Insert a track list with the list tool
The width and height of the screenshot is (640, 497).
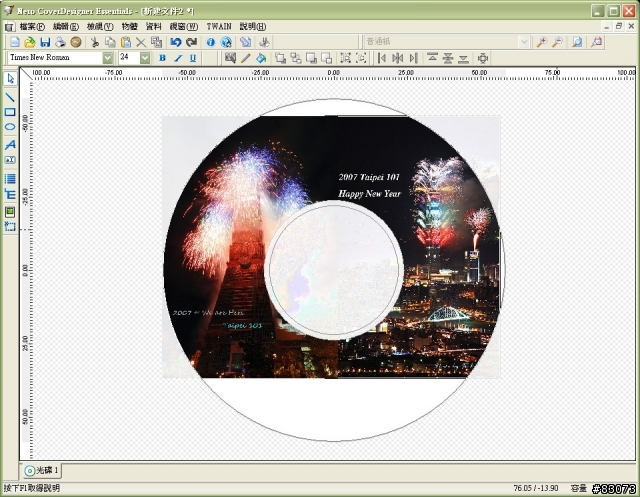tap(10, 178)
